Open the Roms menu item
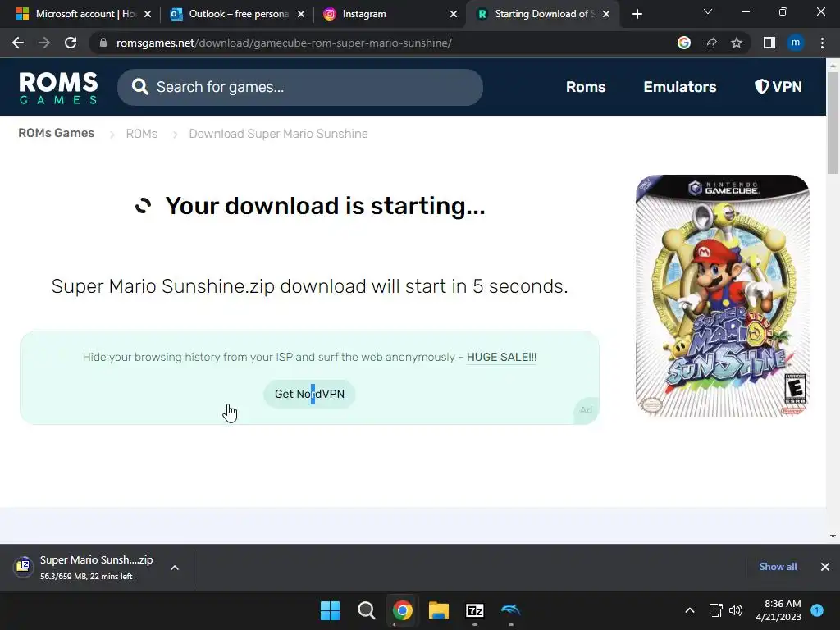The width and height of the screenshot is (840, 630). 586,87
